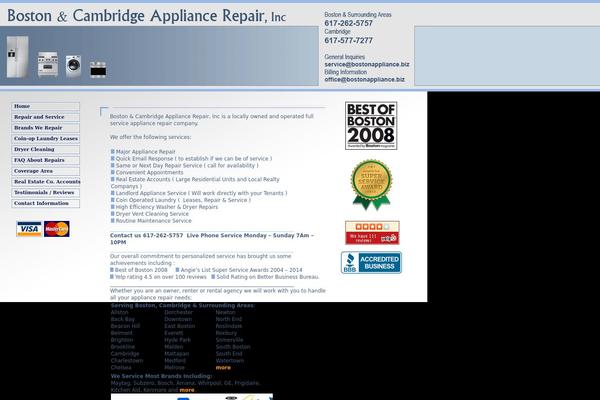This screenshot has height=400, width=600.
Task: Click the service@bostonappliance.biz email link
Action: [x=367, y=64]
